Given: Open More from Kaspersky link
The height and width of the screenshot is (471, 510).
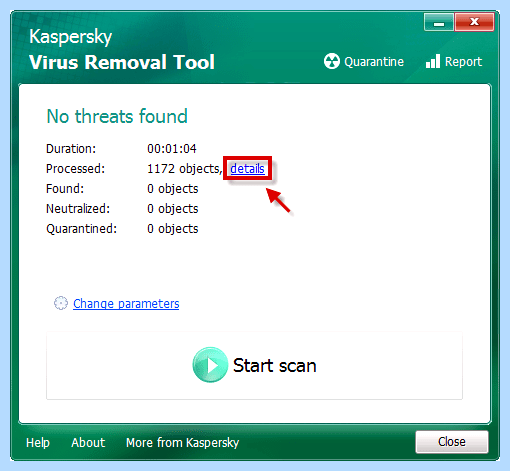Looking at the screenshot, I should (x=183, y=443).
